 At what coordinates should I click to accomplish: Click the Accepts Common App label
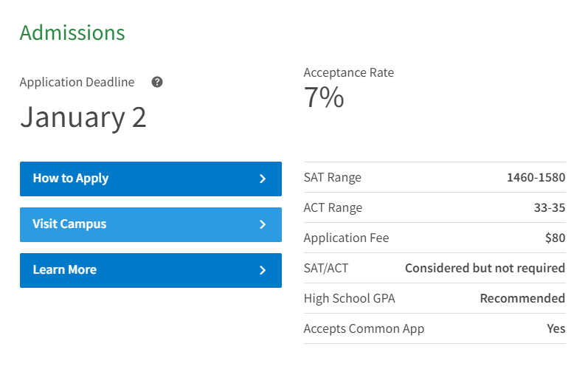[364, 329]
